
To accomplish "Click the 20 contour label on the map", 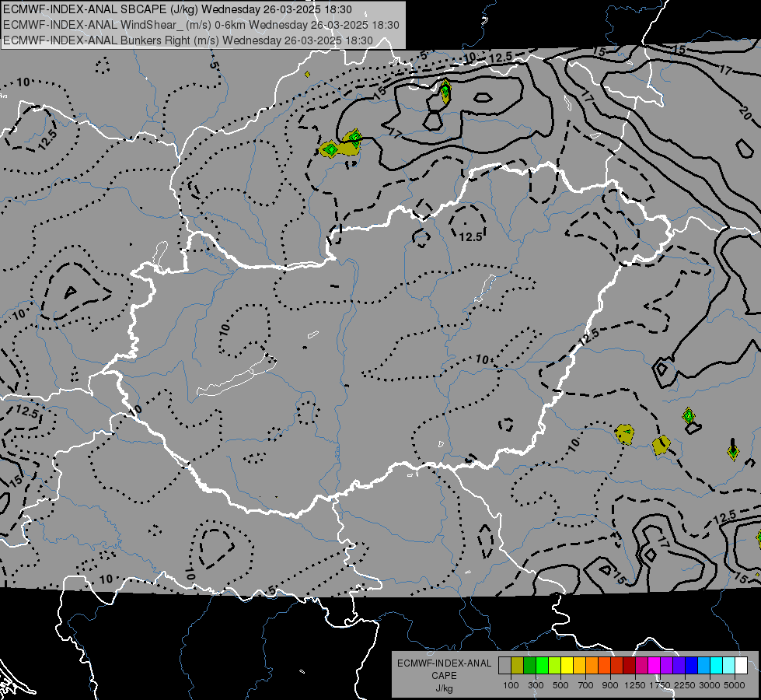I will click(745, 113).
